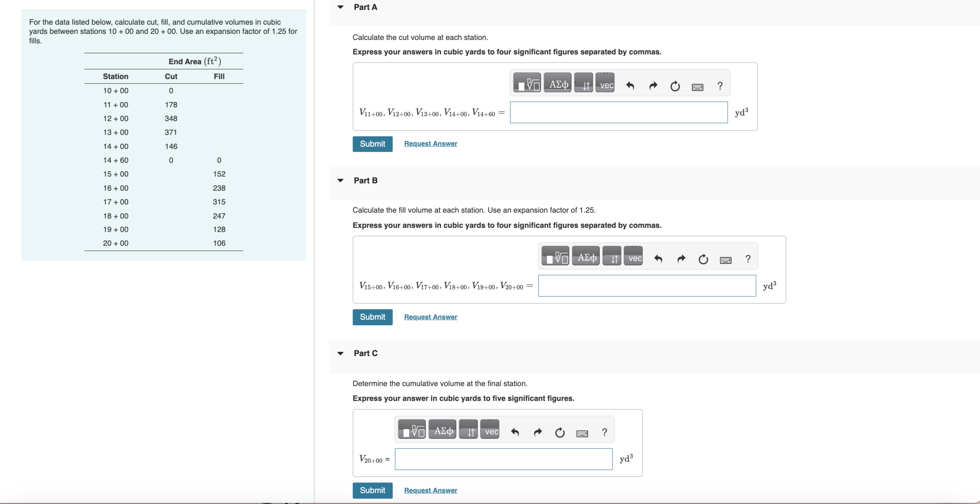This screenshot has width=980, height=504.
Task: Click the help question mark in Part B toolbar
Action: 747,259
